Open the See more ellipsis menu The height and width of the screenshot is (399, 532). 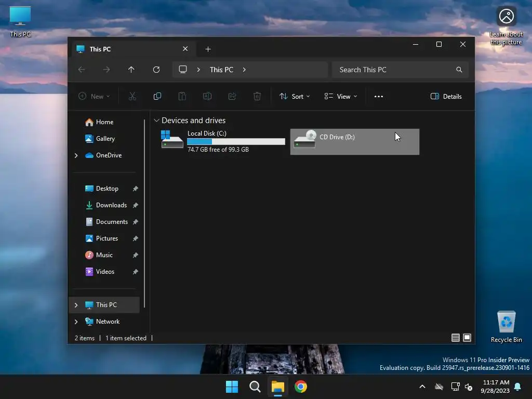(x=379, y=96)
